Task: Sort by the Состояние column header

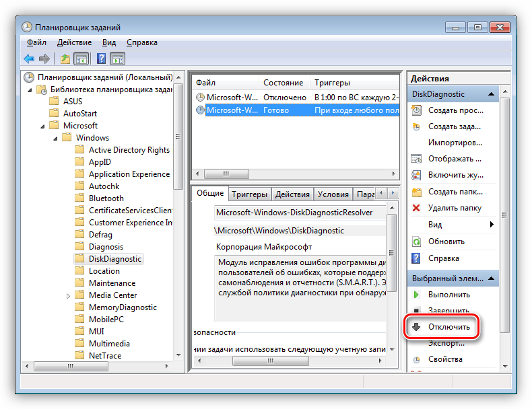Action: [x=284, y=83]
